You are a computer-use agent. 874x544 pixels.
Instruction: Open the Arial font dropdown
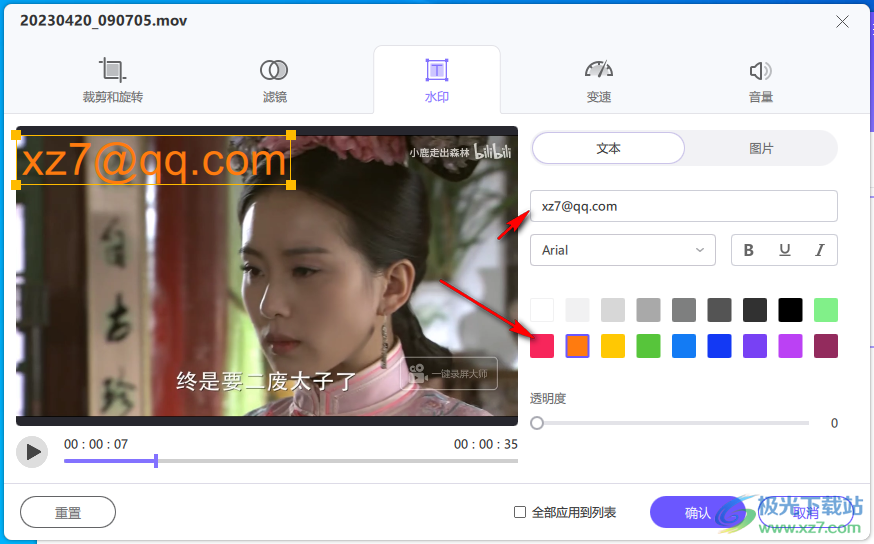[623, 250]
